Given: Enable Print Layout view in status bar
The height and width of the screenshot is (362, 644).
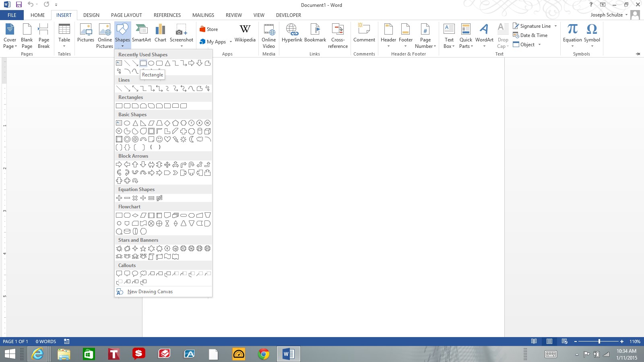Looking at the screenshot, I should coord(549,341).
